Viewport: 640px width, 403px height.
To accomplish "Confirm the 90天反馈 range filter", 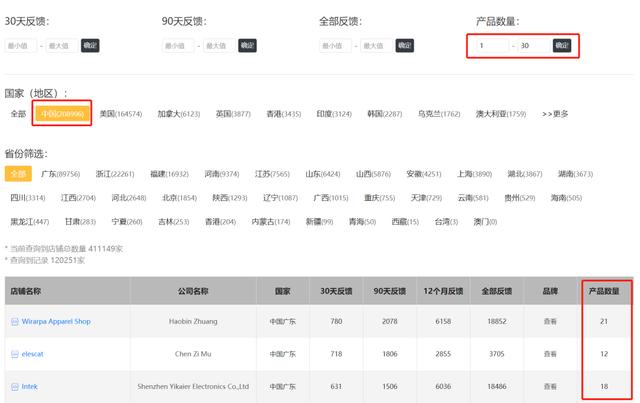I will (x=247, y=45).
